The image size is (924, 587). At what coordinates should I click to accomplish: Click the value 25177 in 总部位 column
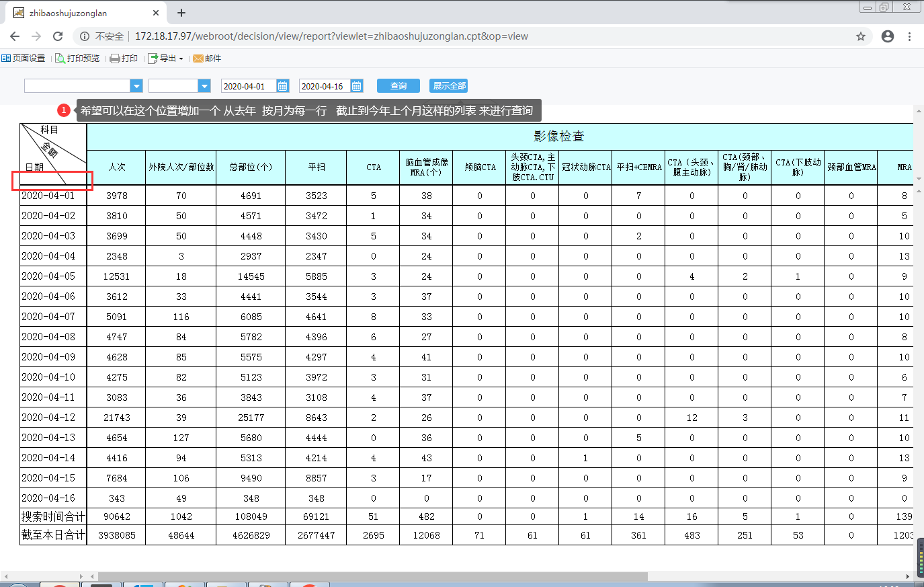[x=251, y=418]
